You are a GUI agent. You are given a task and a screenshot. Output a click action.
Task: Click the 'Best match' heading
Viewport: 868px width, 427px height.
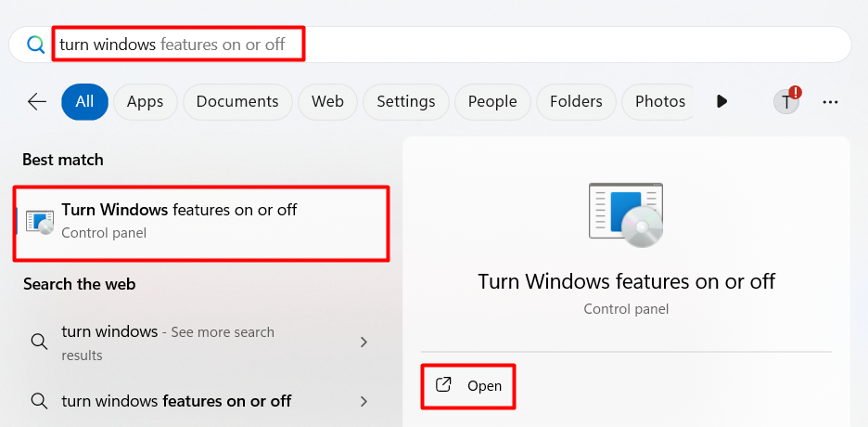tap(62, 160)
